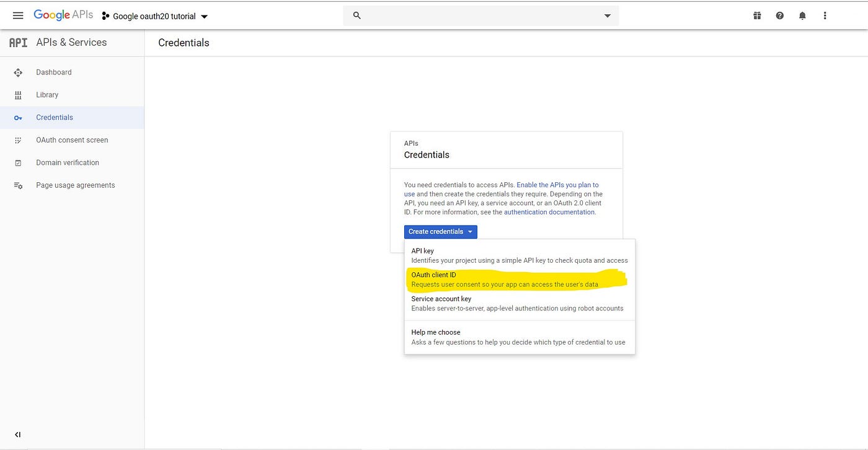Select API key from the credentials menu

(422, 250)
